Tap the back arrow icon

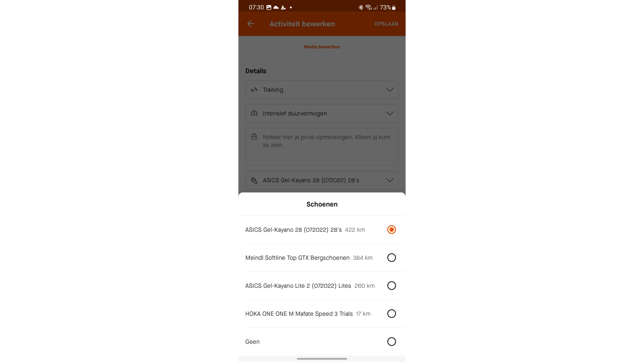pyautogui.click(x=250, y=24)
